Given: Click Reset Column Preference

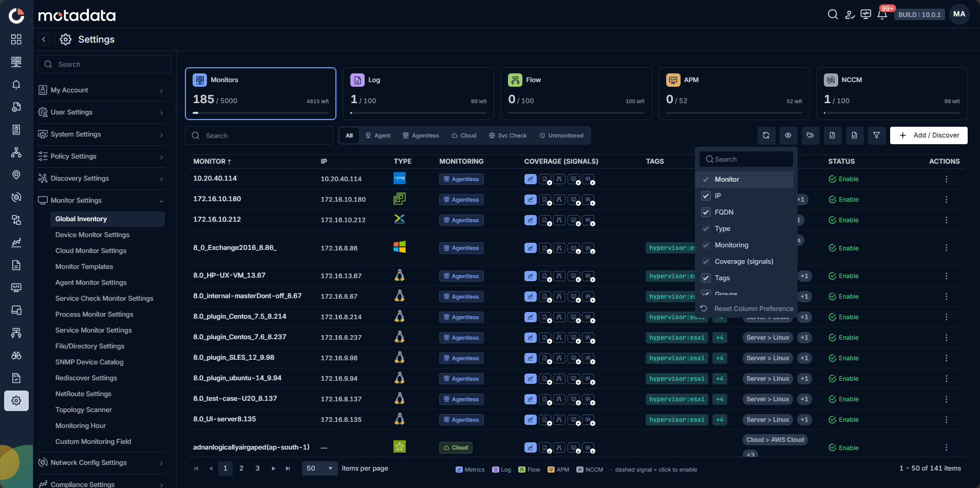Looking at the screenshot, I should coord(748,309).
